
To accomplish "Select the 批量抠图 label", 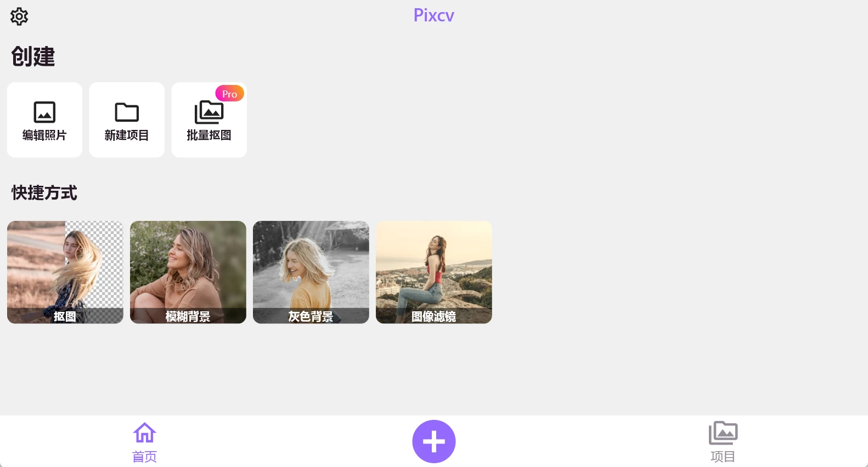I will click(209, 135).
